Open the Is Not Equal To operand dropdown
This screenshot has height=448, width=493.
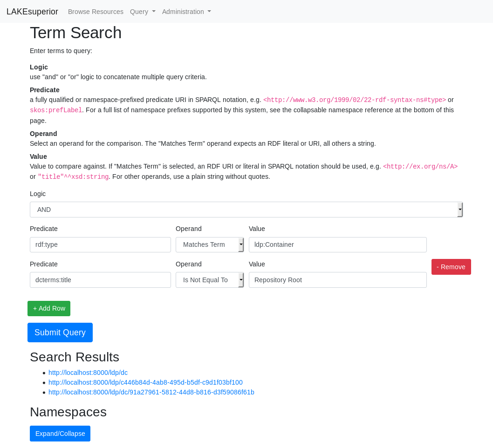210,280
